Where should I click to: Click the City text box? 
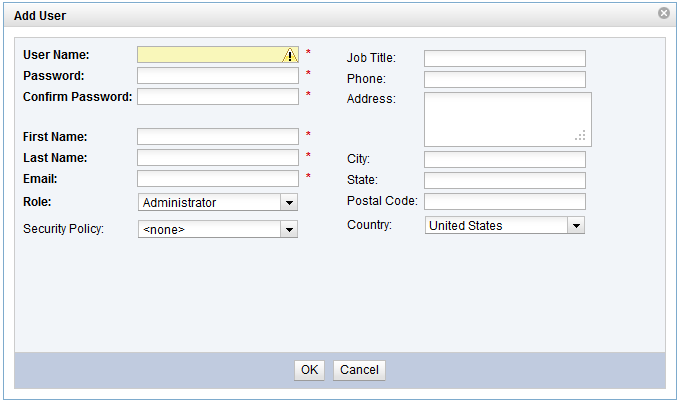504,159
